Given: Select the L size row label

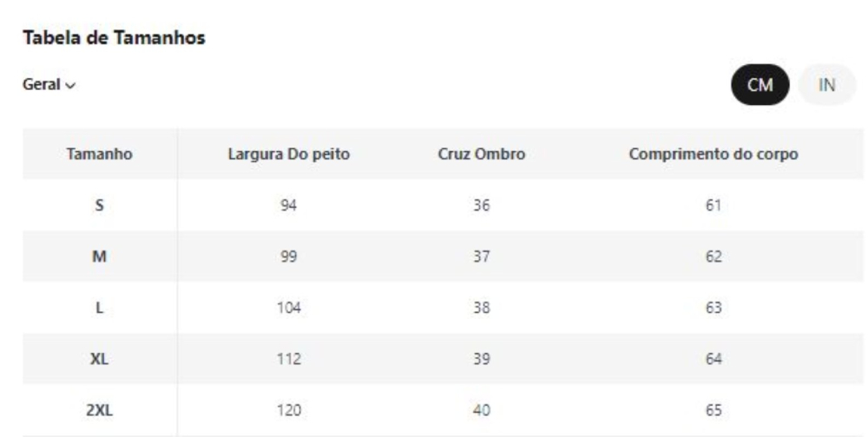Looking at the screenshot, I should 99,308.
